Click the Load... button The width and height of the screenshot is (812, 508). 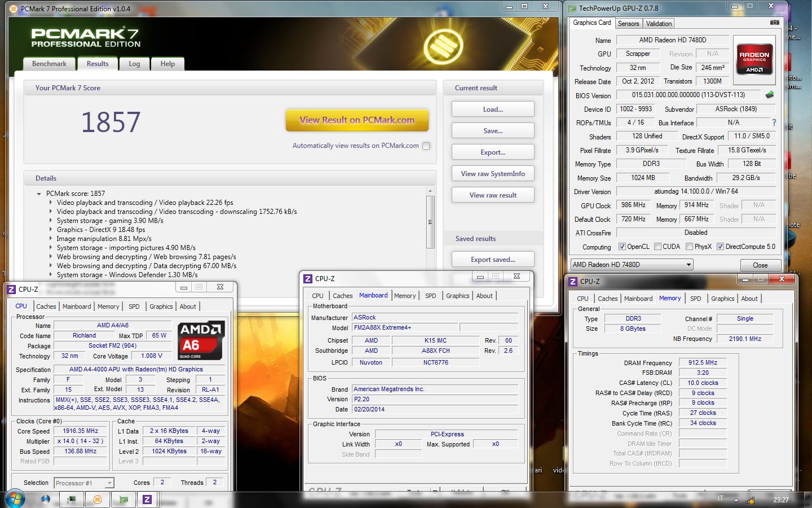[x=493, y=110]
